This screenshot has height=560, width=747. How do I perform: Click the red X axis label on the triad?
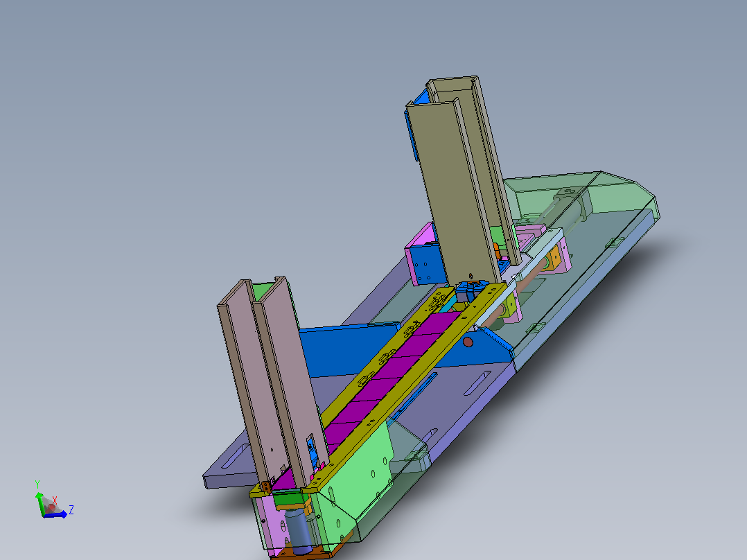tap(55, 500)
